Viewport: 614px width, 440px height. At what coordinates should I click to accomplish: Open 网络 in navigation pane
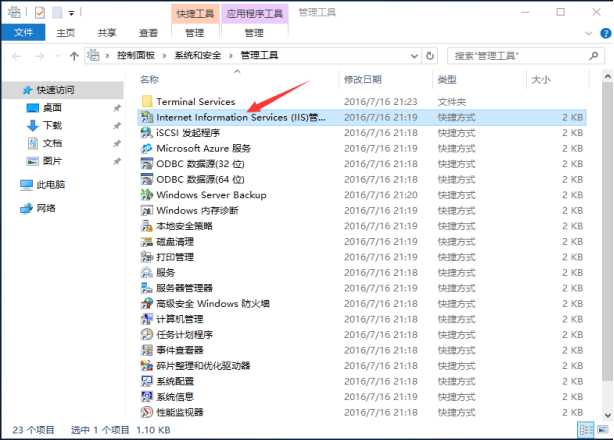pos(46,208)
